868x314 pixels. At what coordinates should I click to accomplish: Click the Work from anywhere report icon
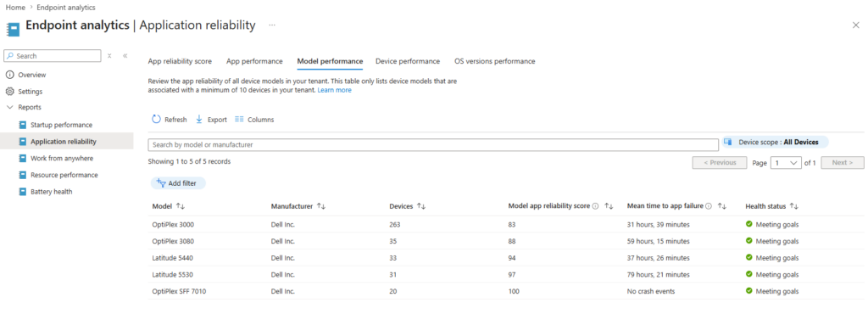(23, 159)
